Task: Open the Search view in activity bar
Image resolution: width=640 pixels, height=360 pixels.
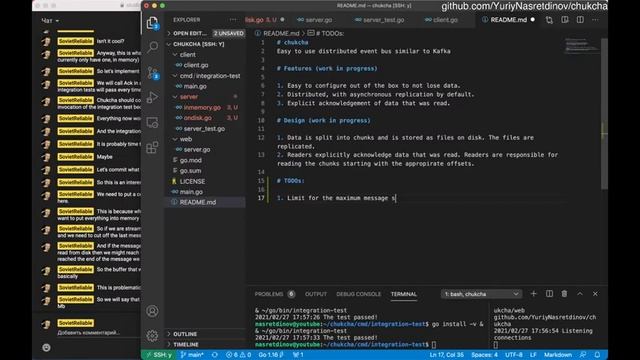Action: pyautogui.click(x=152, y=47)
